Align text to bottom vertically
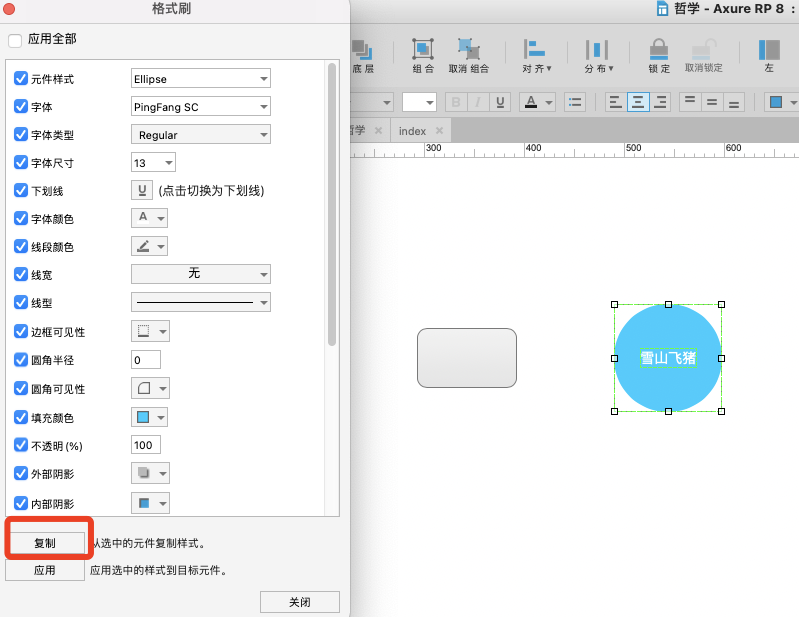This screenshot has height=617, width=799. point(734,102)
